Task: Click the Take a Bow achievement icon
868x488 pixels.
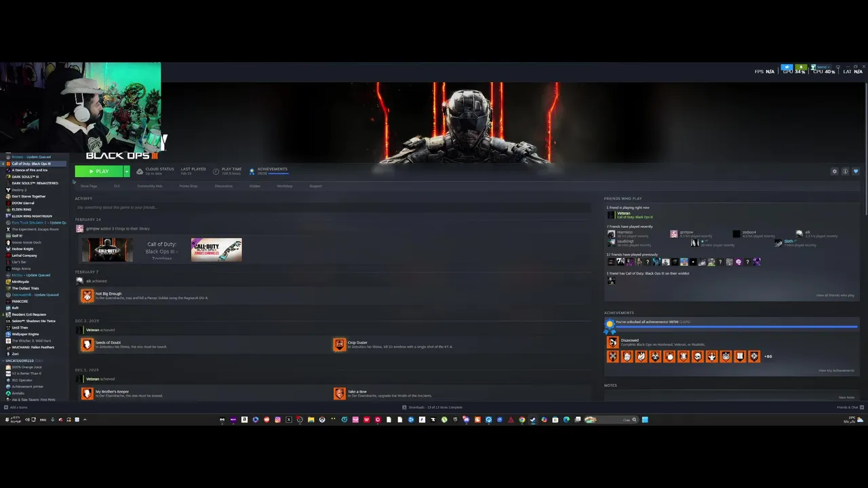Action: click(339, 393)
